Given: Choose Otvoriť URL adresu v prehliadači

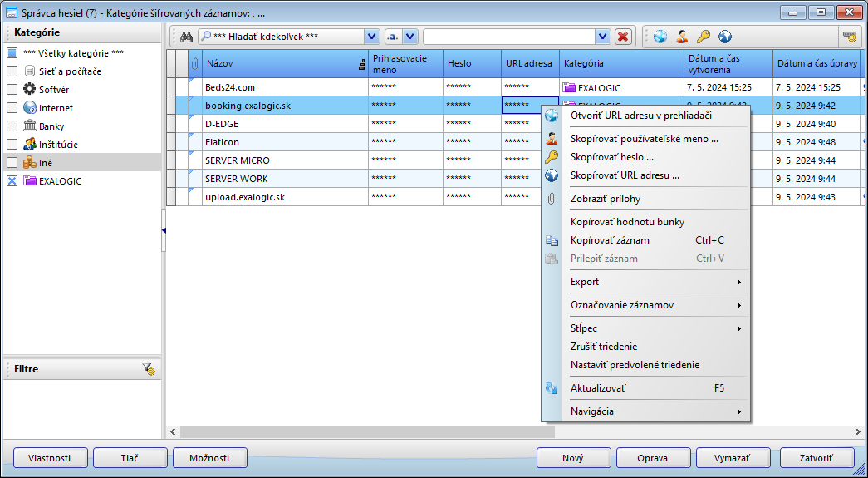Looking at the screenshot, I should tap(655, 116).
